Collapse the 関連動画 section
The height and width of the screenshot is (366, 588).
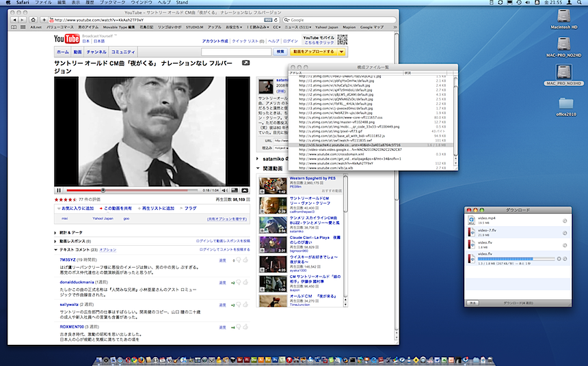click(x=258, y=169)
